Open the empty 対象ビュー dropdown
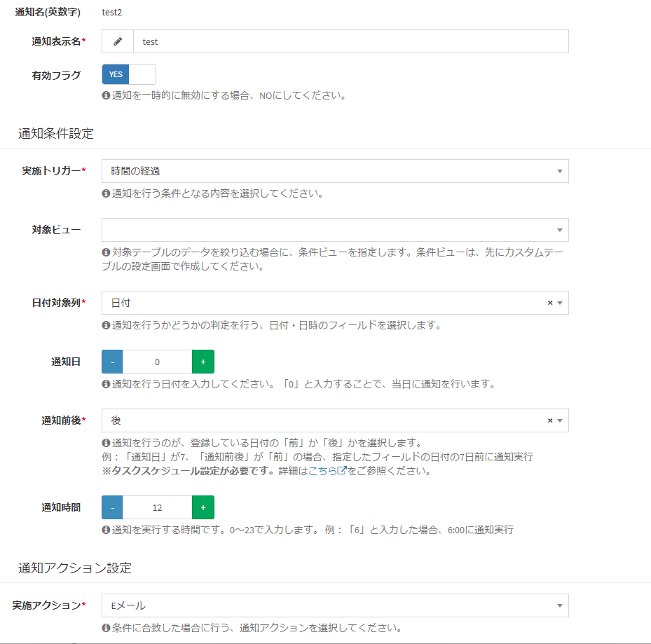 [x=335, y=230]
